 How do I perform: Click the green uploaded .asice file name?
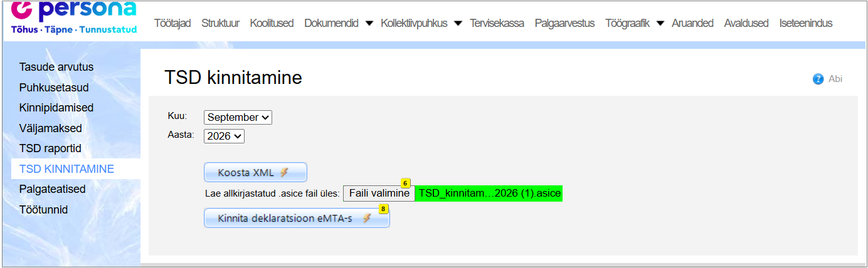tap(489, 193)
